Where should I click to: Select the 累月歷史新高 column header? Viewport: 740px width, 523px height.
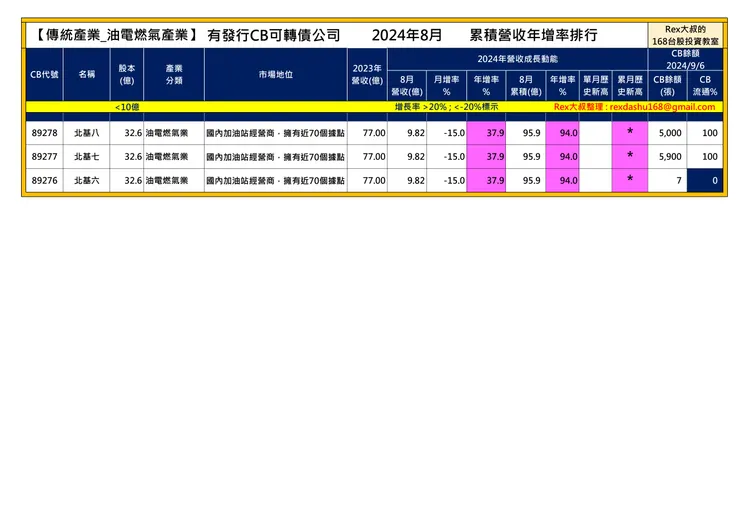(630, 85)
